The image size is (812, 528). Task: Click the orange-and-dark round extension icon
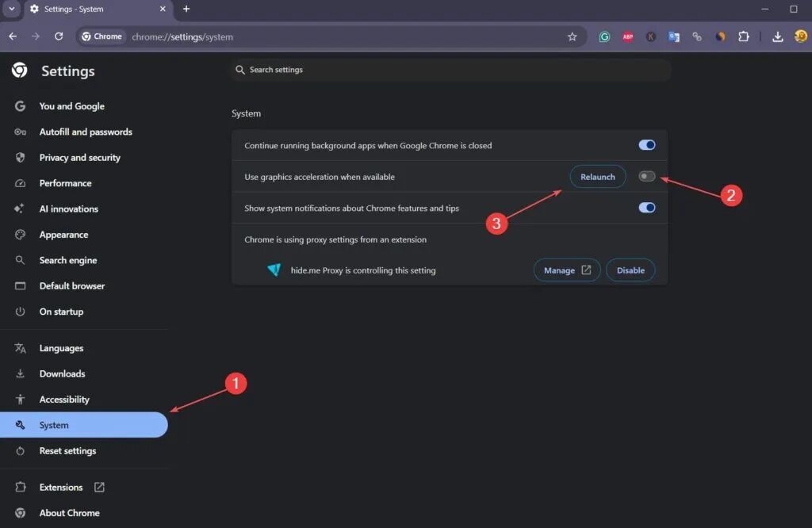pos(720,36)
